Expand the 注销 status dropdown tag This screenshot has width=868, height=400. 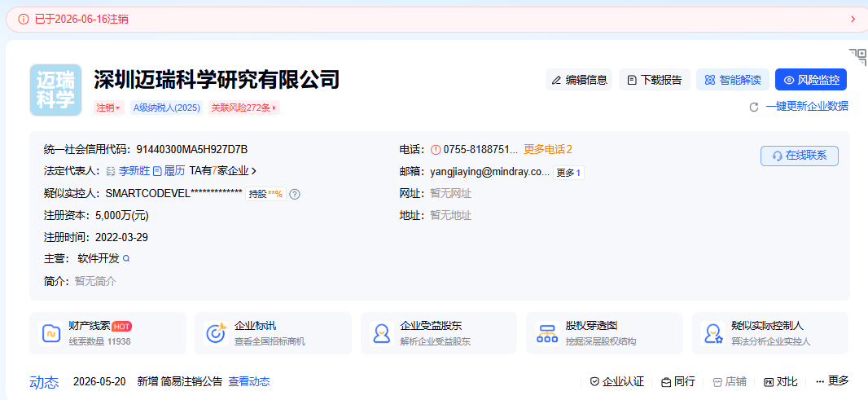click(108, 108)
